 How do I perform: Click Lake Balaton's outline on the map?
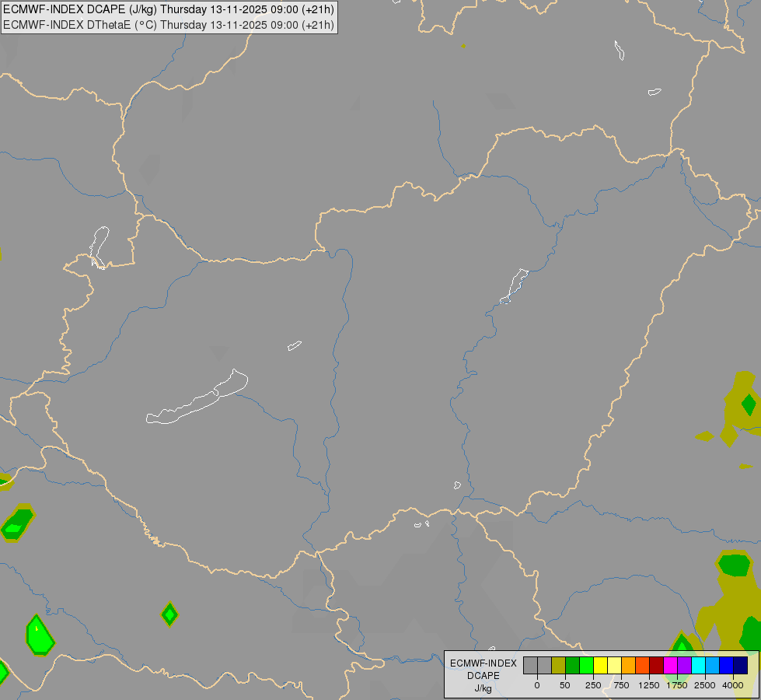tap(197, 397)
